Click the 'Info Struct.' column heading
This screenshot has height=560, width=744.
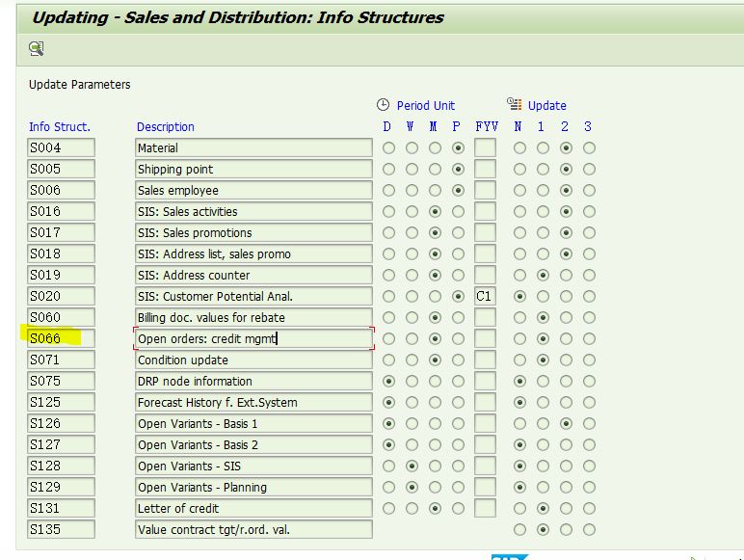[x=60, y=126]
